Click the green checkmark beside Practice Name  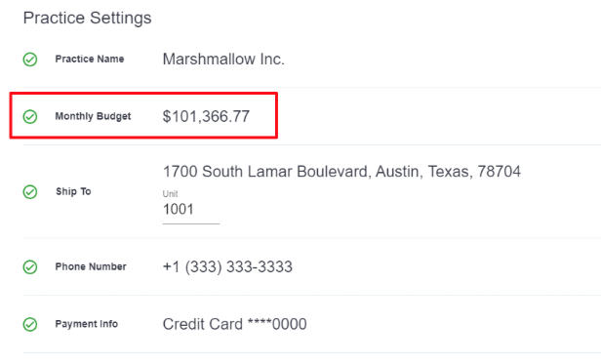tap(30, 60)
